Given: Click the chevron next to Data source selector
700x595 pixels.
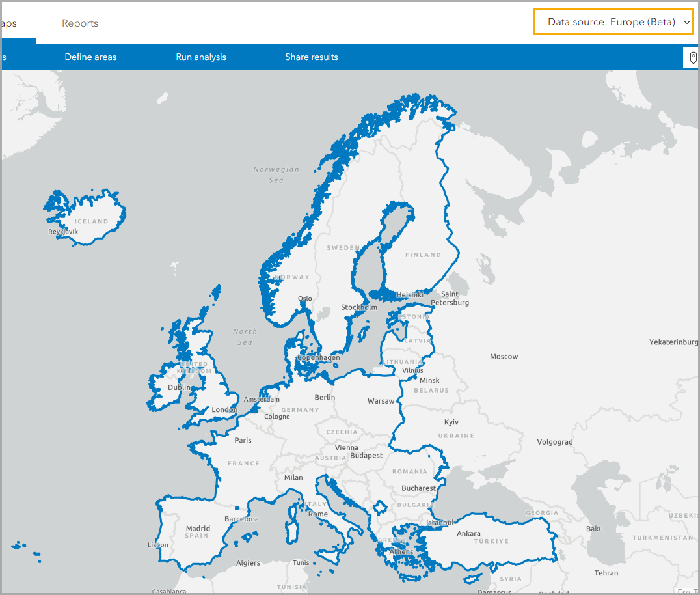Looking at the screenshot, I should tap(685, 21).
